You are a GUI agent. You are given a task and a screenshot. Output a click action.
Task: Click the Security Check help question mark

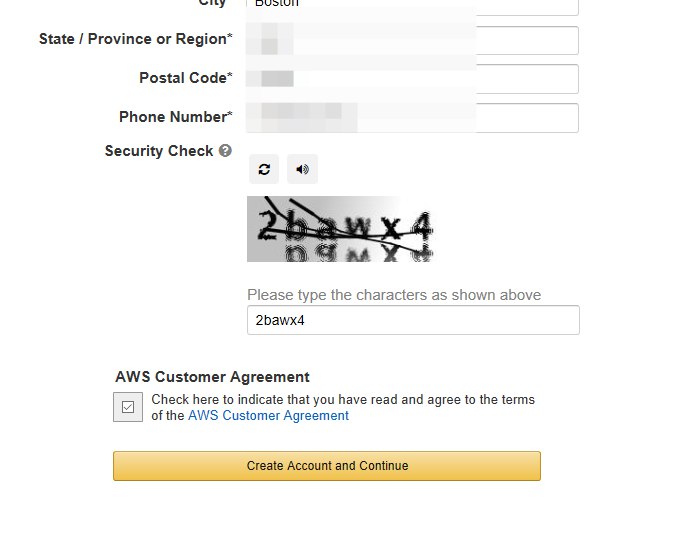(225, 151)
